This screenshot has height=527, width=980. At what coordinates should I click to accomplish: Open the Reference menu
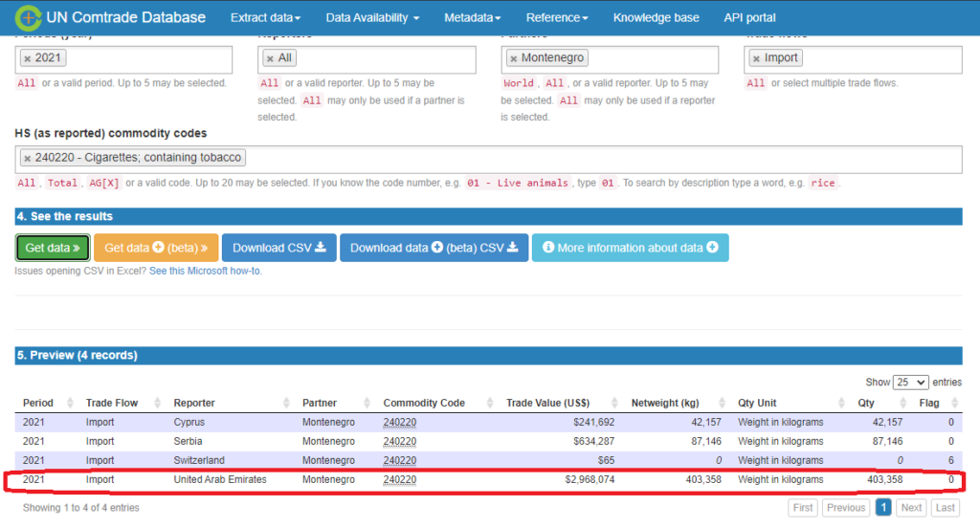557,17
